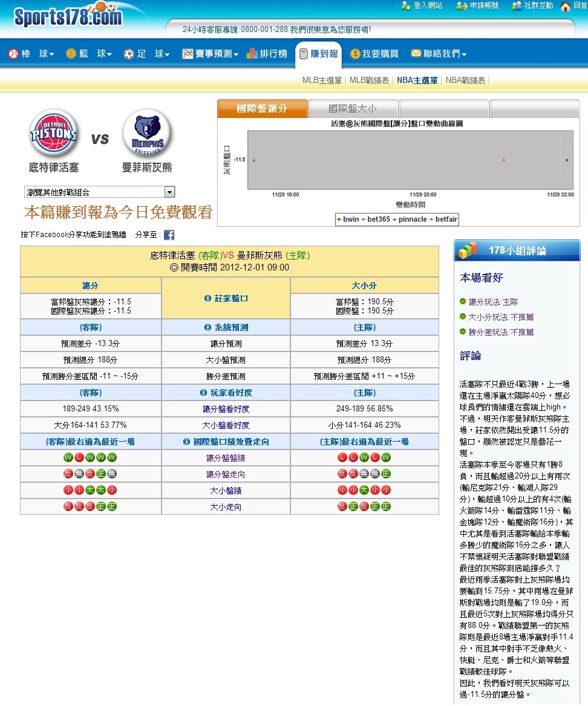This screenshot has height=706, width=588.
Task: Click the bwin legend entry
Action: pos(348,219)
